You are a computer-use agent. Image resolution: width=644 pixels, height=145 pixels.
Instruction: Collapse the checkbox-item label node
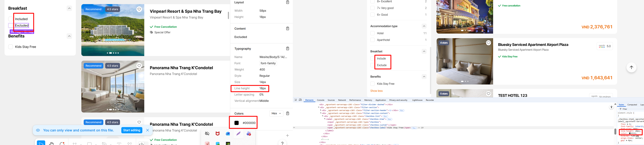point(325,119)
